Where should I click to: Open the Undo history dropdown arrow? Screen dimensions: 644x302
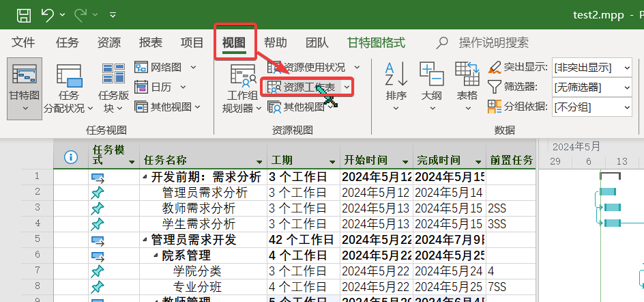[62, 15]
